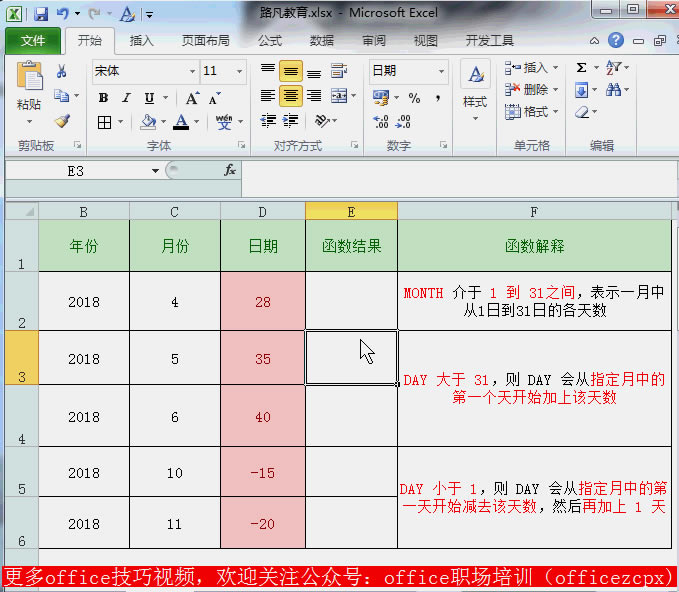Click the Merge and Center icon
This screenshot has width=679, height=592.
click(x=339, y=96)
